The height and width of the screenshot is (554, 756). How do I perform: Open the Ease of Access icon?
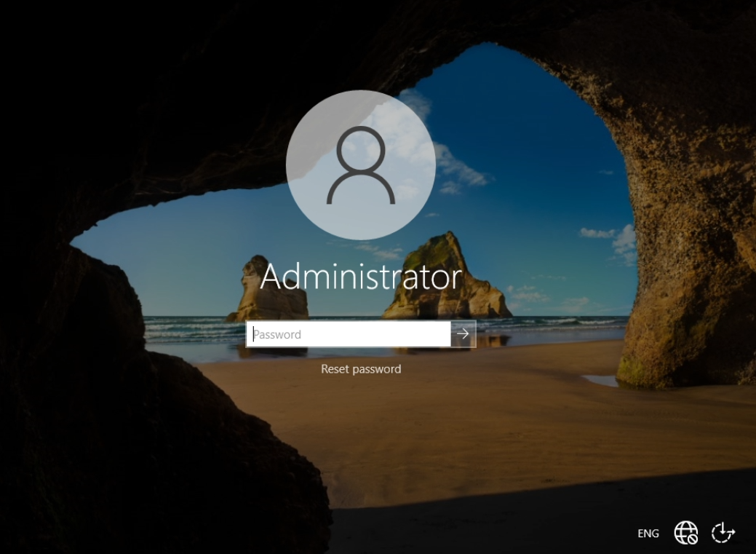723,533
